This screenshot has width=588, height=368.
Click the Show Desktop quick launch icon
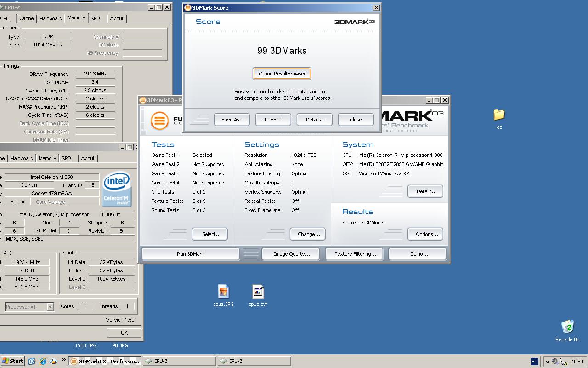pyautogui.click(x=32, y=362)
